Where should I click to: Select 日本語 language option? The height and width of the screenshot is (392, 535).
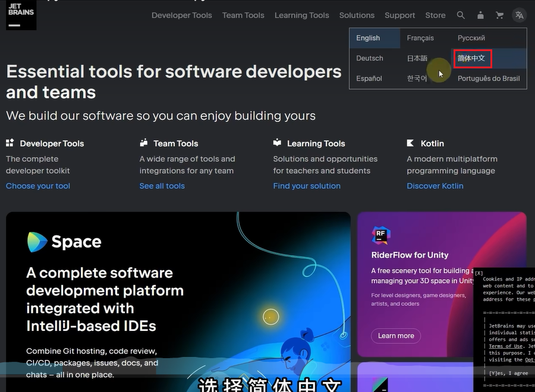pyautogui.click(x=417, y=58)
